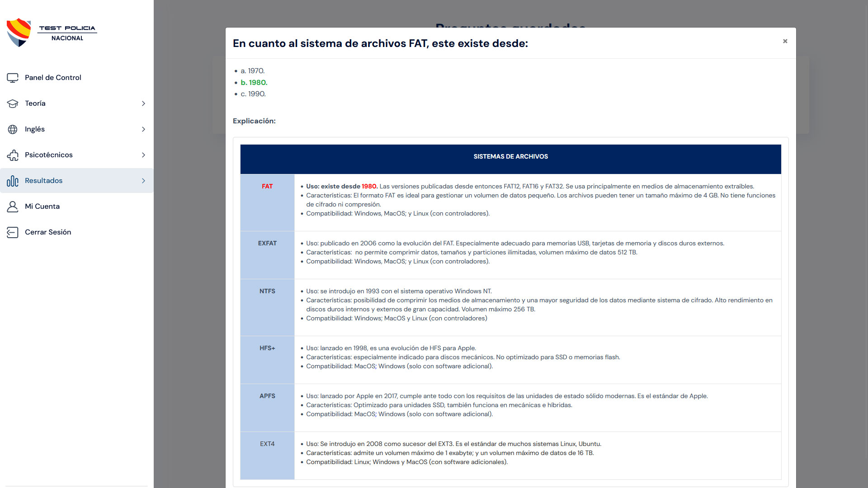The width and height of the screenshot is (868, 488).
Task: Expand the Psicotécnicos submenu chevron
Action: click(x=143, y=155)
